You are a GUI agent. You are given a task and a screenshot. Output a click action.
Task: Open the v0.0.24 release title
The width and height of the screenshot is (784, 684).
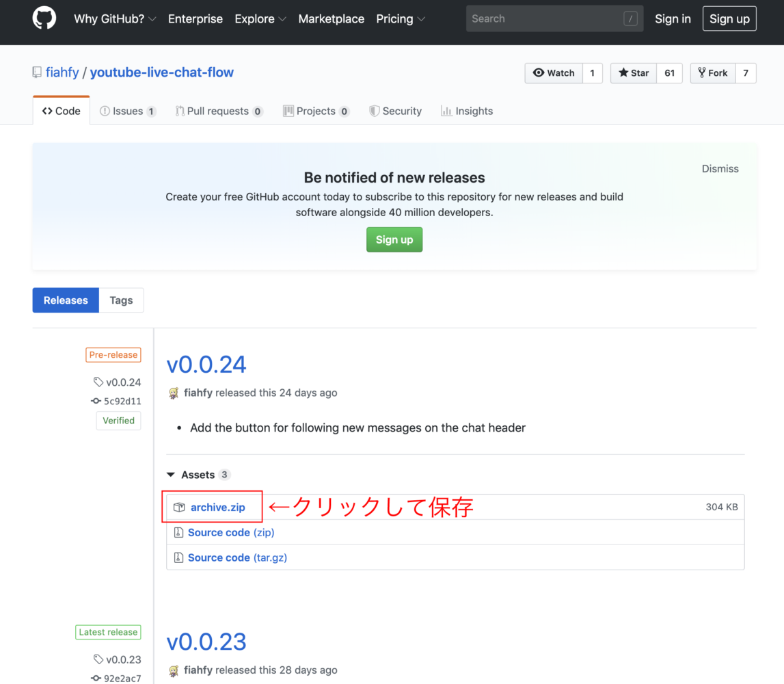(x=206, y=365)
